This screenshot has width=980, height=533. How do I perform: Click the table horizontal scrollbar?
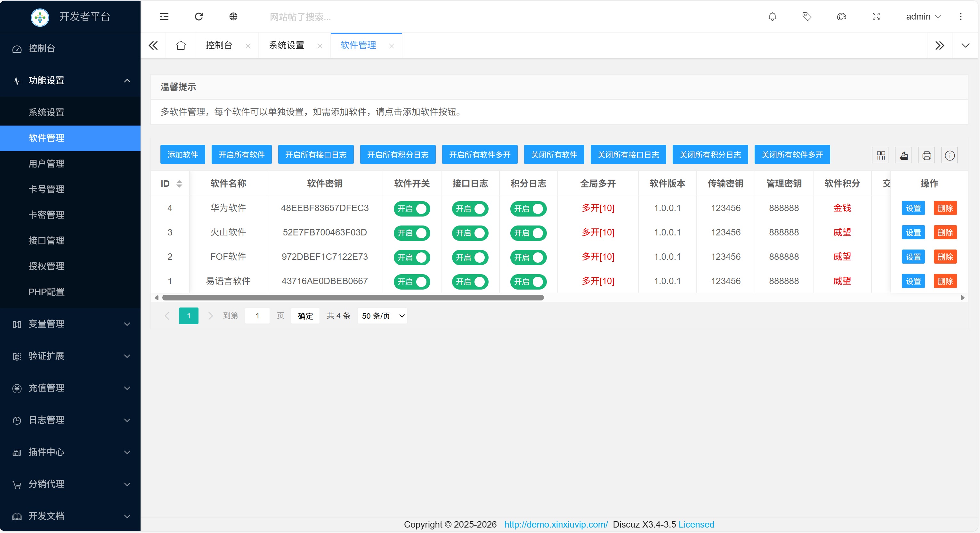pyautogui.click(x=353, y=298)
